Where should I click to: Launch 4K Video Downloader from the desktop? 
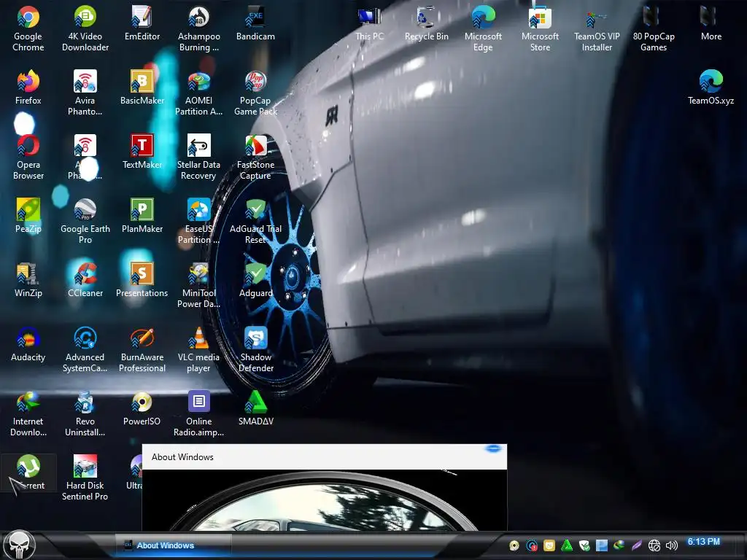coord(85,28)
